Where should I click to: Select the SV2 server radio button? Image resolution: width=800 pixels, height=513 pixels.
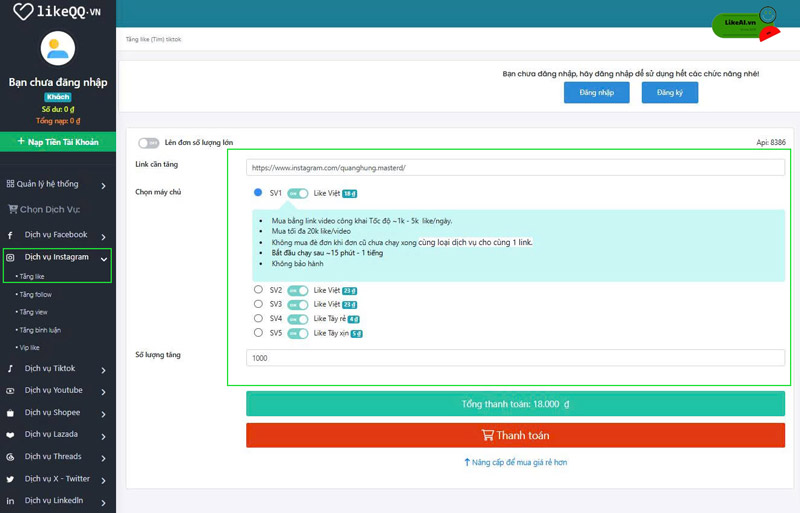(x=258, y=289)
